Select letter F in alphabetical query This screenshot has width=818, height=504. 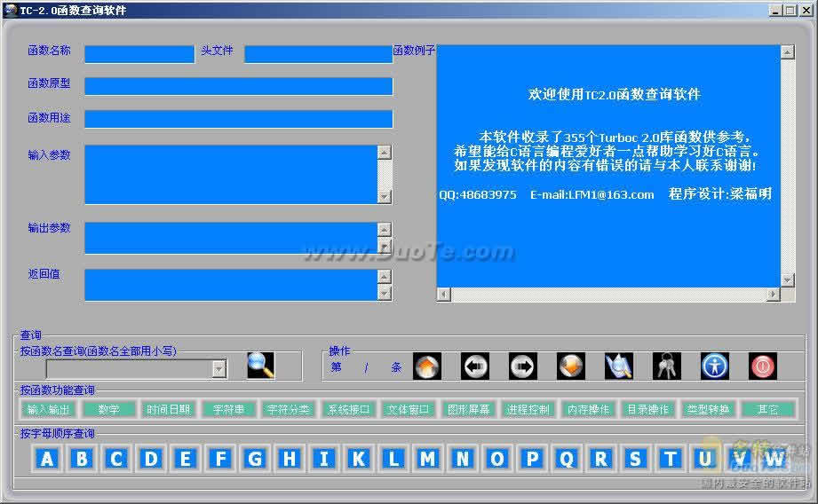[x=220, y=459]
